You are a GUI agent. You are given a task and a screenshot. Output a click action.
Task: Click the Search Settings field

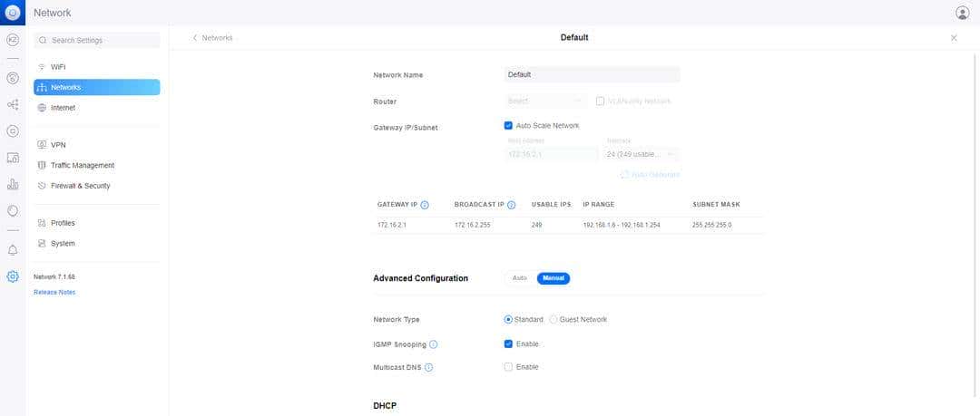pyautogui.click(x=97, y=40)
